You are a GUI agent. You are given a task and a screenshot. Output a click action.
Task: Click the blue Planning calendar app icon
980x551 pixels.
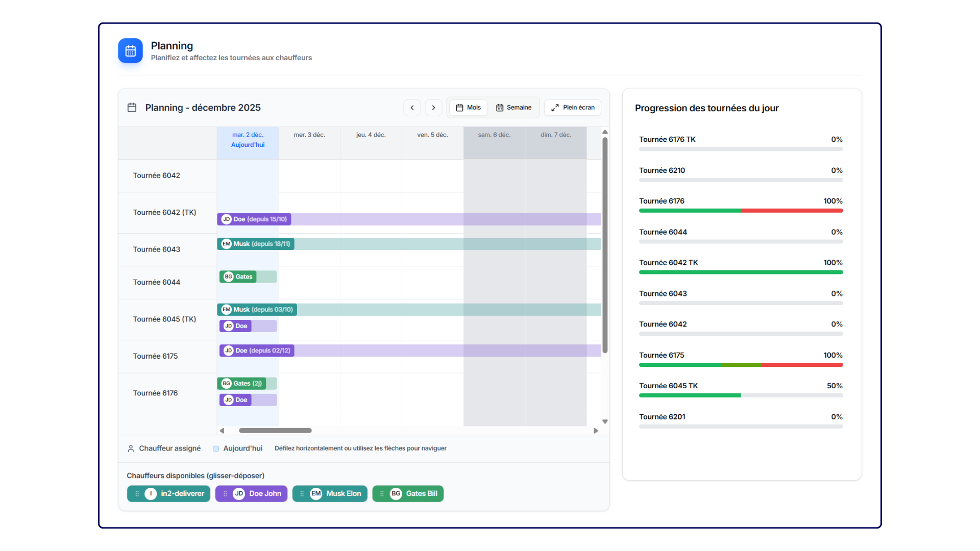(130, 51)
